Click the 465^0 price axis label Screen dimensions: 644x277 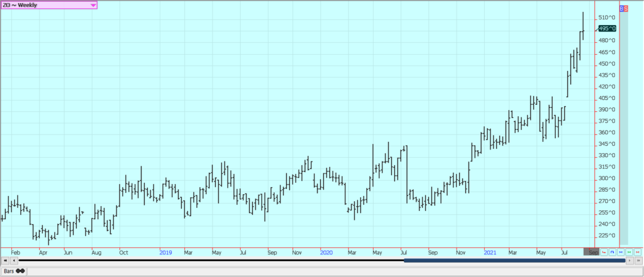pyautogui.click(x=607, y=52)
